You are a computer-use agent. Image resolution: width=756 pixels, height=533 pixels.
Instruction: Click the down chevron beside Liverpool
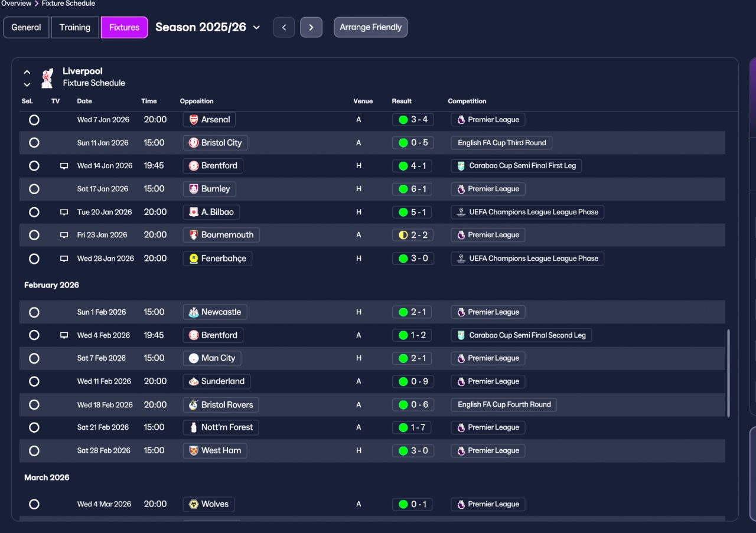click(27, 84)
